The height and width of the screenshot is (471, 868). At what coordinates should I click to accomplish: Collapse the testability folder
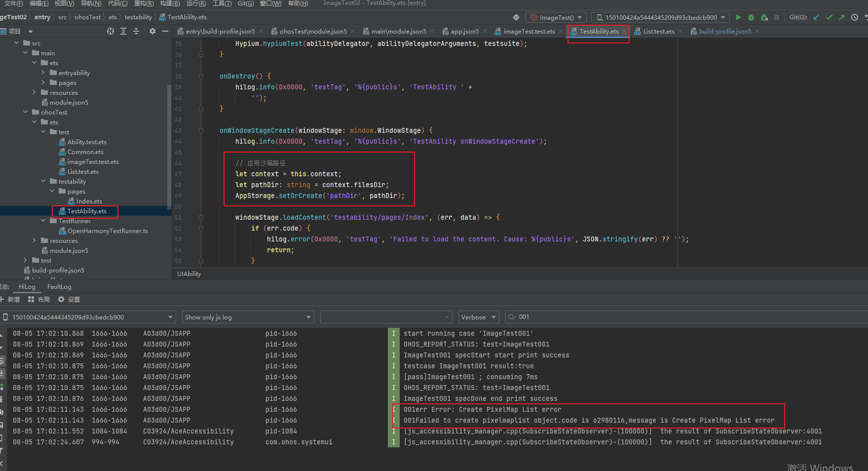(43, 181)
